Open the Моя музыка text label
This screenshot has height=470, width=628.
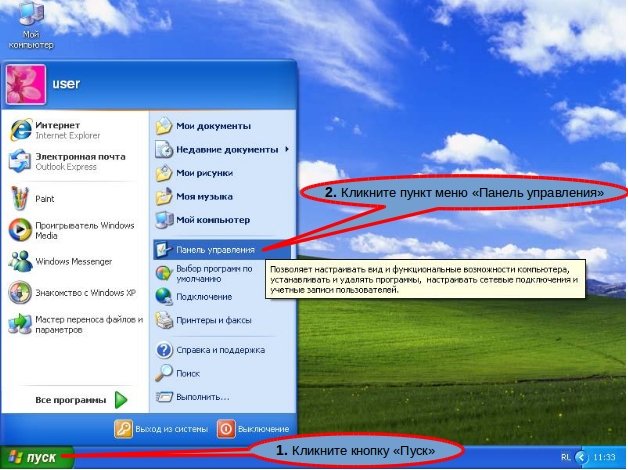pyautogui.click(x=204, y=197)
